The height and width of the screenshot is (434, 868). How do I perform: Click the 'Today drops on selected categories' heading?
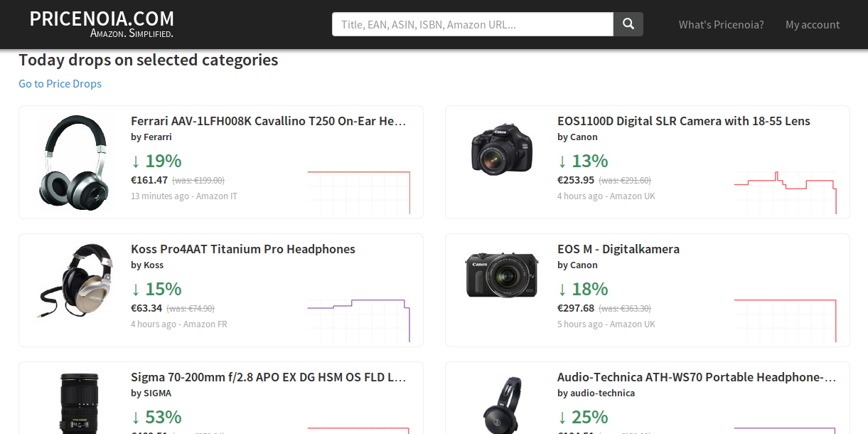tap(149, 60)
